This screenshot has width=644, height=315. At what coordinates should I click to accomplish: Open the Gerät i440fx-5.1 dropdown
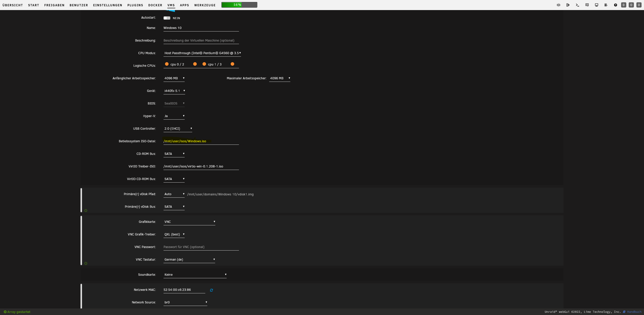[x=174, y=91]
